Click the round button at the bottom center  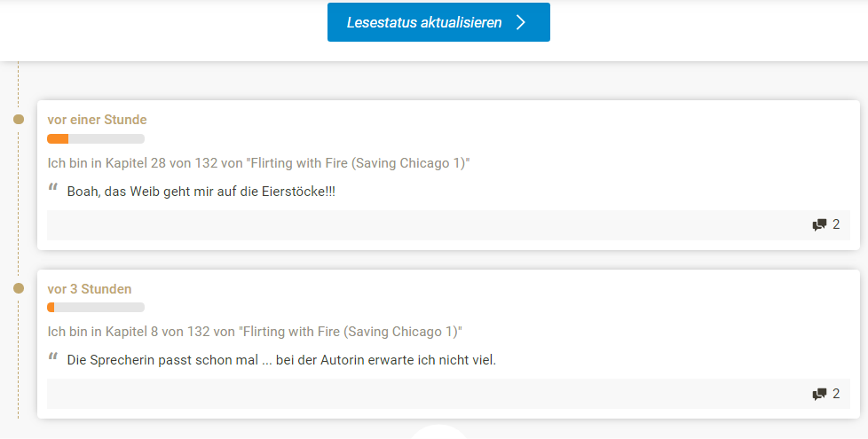pos(438,432)
